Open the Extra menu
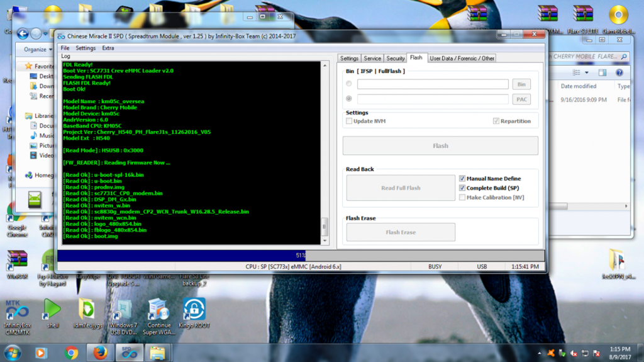644x362 pixels. click(108, 48)
